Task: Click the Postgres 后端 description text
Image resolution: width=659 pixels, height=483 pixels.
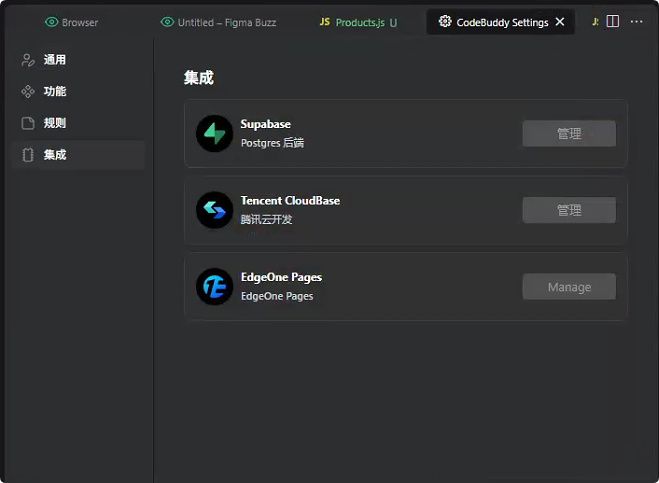Action: [x=272, y=143]
